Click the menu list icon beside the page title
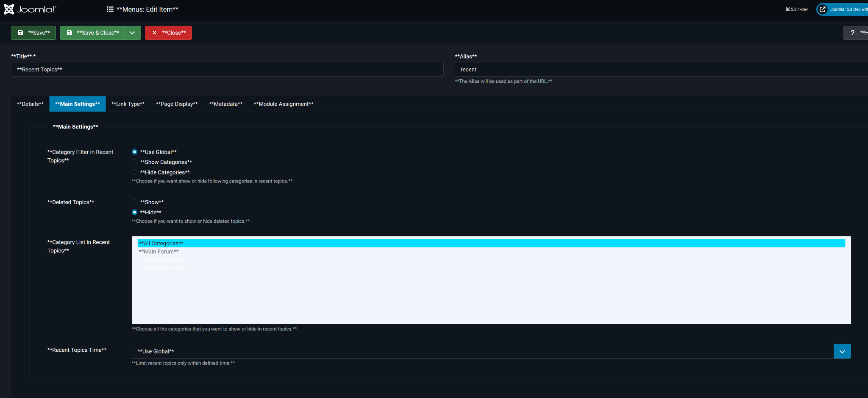This screenshot has height=398, width=868. (x=110, y=9)
